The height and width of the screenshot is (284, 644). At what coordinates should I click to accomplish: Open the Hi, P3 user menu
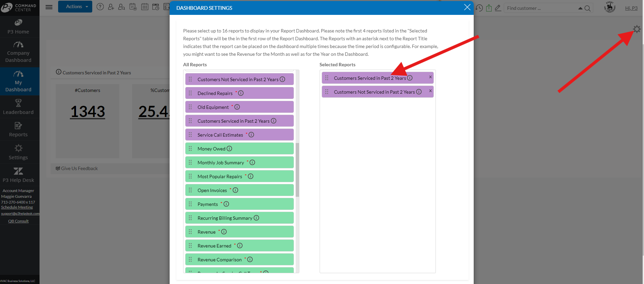coord(631,8)
